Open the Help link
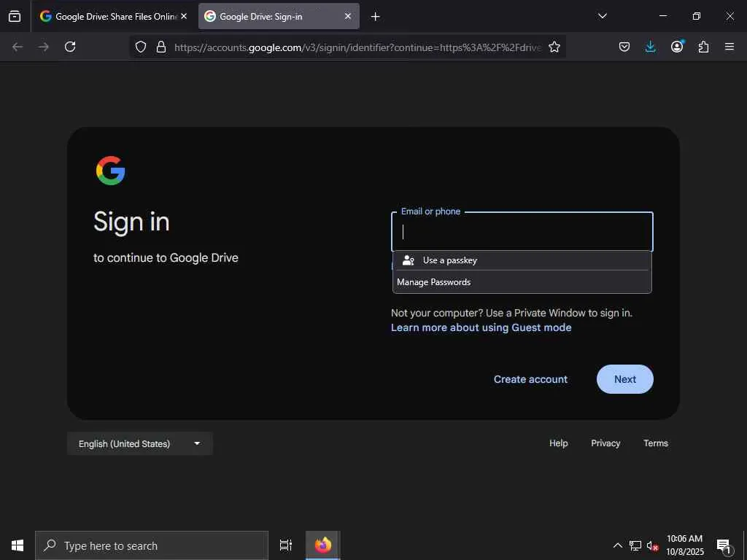The image size is (747, 560). point(558,443)
